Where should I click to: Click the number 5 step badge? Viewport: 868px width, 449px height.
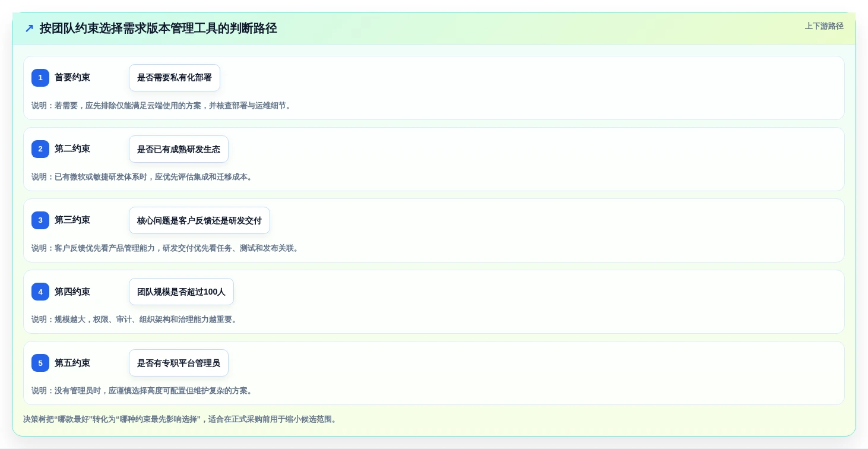pos(40,363)
